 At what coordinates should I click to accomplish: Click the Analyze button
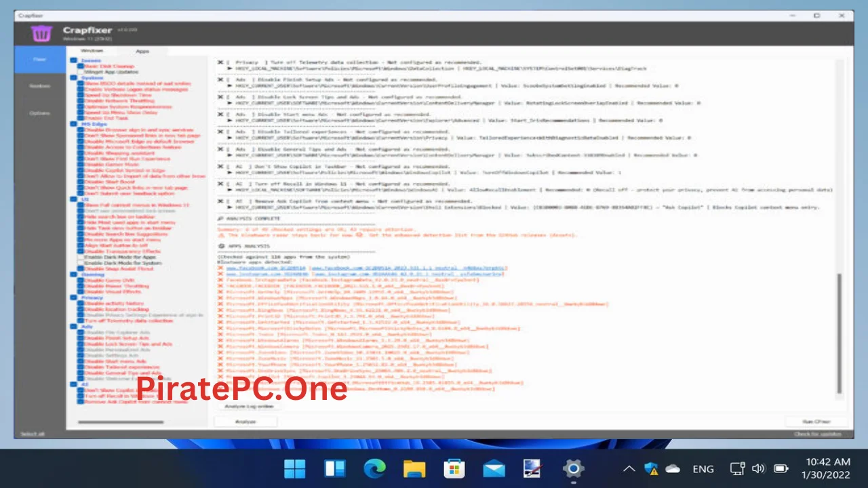point(245,422)
